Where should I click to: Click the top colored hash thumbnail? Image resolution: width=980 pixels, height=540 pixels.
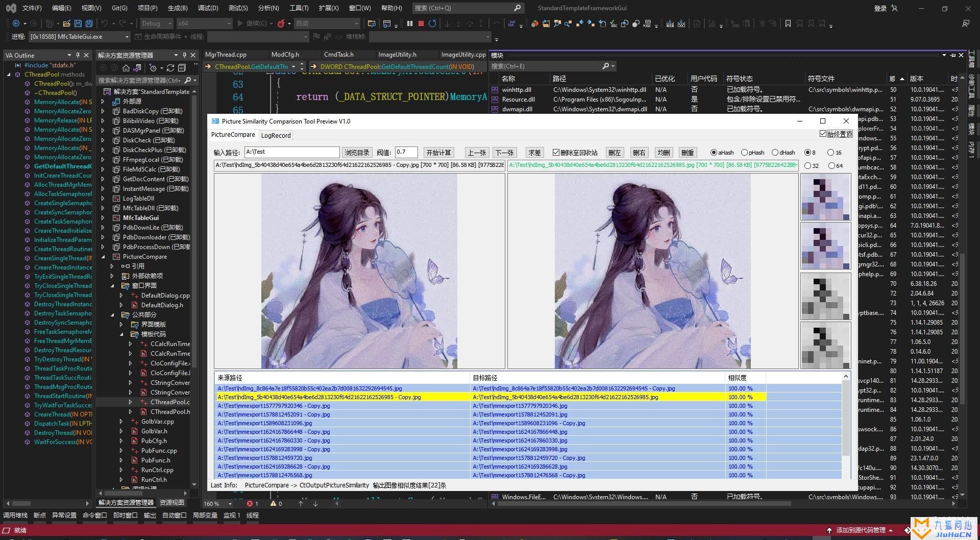[x=825, y=197]
